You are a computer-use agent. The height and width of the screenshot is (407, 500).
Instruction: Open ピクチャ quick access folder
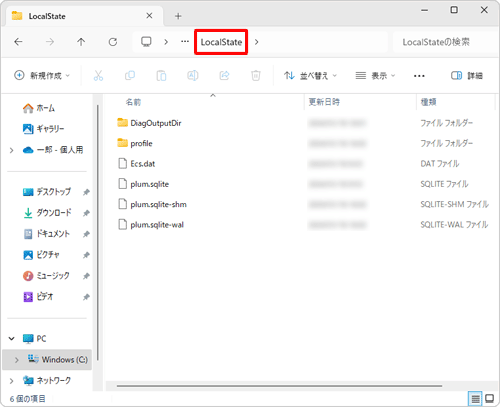click(41, 255)
